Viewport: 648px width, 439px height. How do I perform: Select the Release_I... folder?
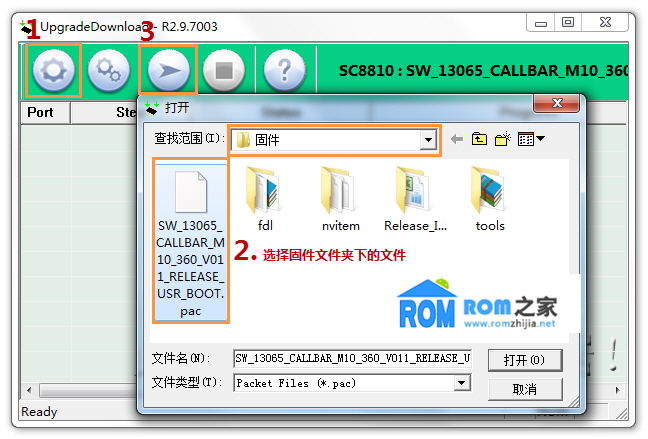pyautogui.click(x=415, y=199)
